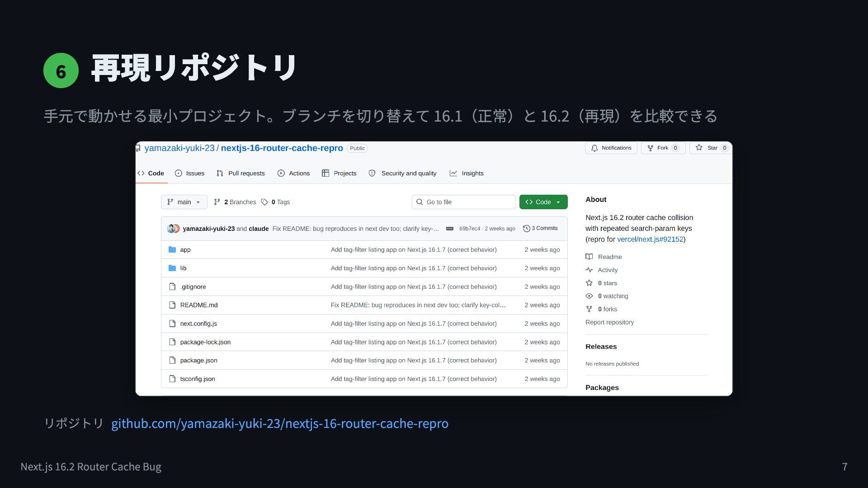Click the Releases heading

pyautogui.click(x=601, y=347)
